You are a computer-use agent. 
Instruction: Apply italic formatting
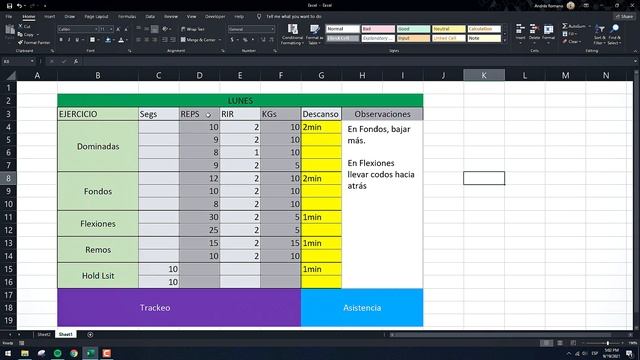(x=69, y=40)
